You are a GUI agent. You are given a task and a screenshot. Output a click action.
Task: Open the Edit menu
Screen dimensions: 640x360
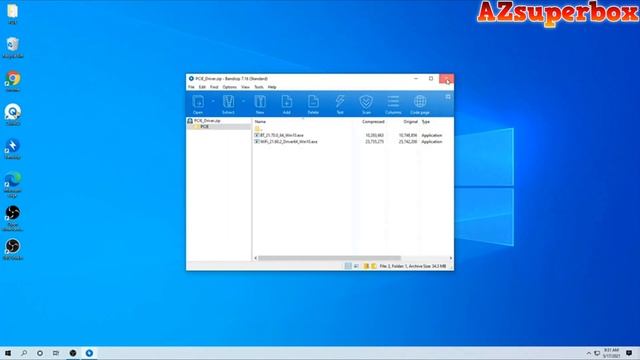click(x=202, y=87)
